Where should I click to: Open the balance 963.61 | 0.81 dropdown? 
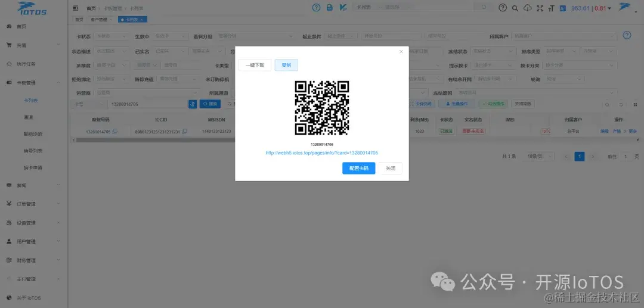pyautogui.click(x=591, y=8)
